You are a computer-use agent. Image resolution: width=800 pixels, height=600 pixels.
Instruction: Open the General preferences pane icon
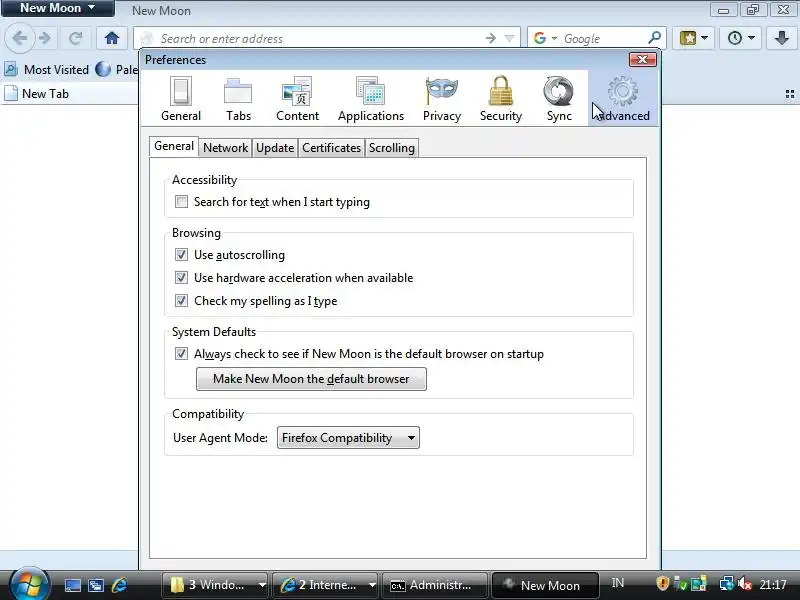(181, 99)
